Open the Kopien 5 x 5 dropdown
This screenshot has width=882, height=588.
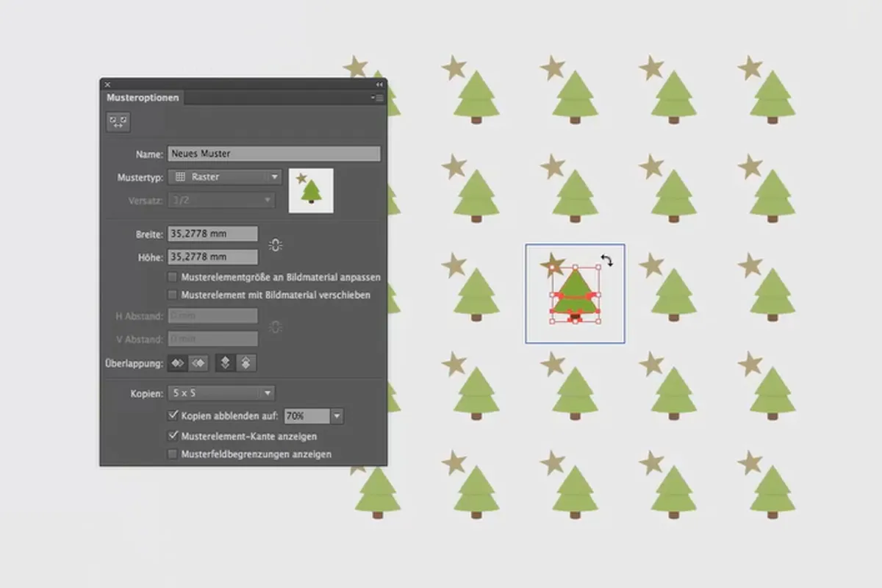[x=221, y=393]
